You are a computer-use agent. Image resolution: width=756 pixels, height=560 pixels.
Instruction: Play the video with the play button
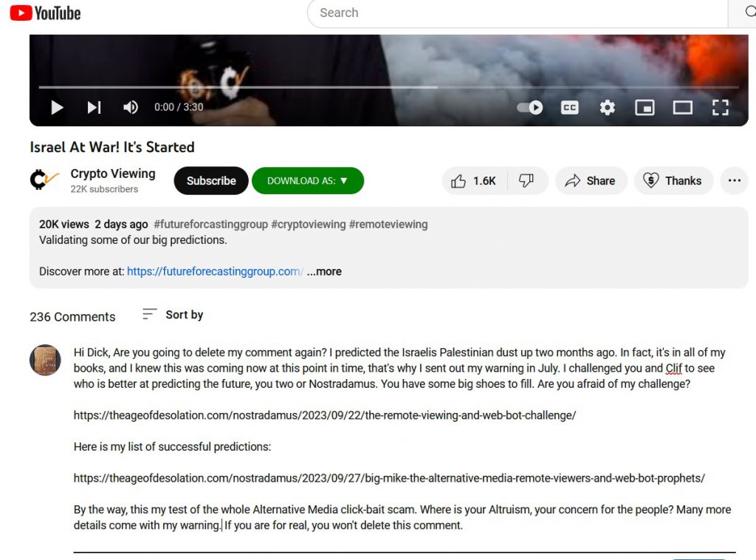tap(57, 107)
